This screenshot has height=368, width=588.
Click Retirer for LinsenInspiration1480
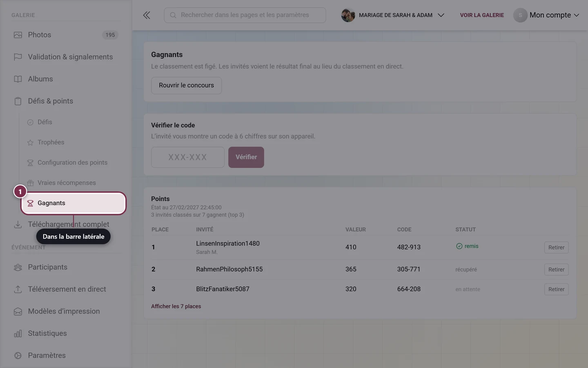click(556, 247)
